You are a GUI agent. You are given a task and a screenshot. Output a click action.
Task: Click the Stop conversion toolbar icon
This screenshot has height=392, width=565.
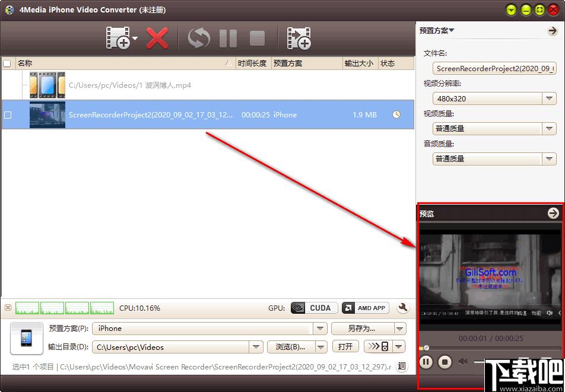click(x=258, y=38)
